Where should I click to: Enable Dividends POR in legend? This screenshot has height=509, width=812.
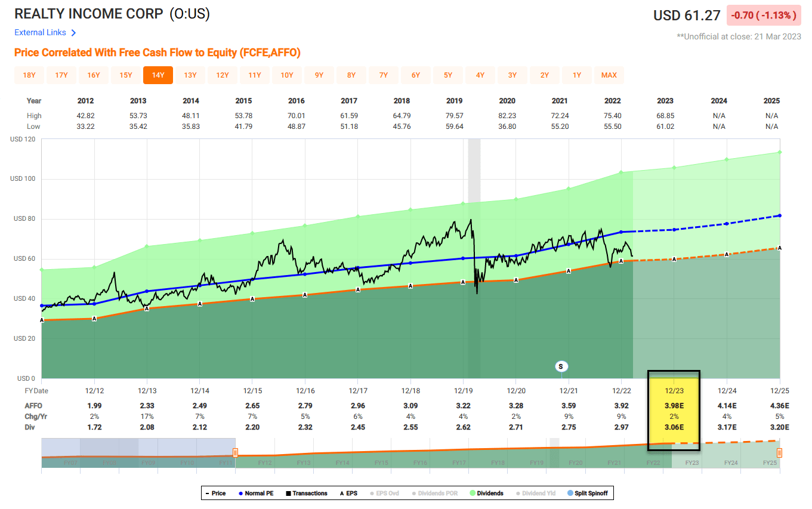point(436,493)
